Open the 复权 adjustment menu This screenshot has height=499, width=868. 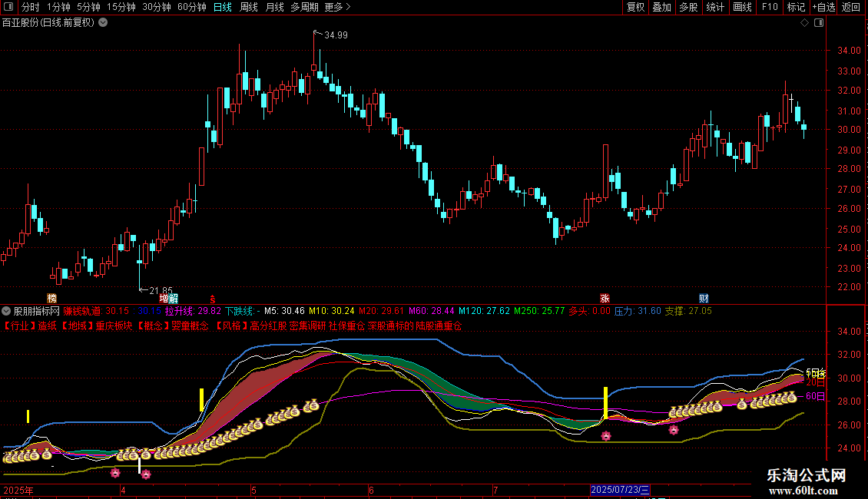(x=635, y=7)
